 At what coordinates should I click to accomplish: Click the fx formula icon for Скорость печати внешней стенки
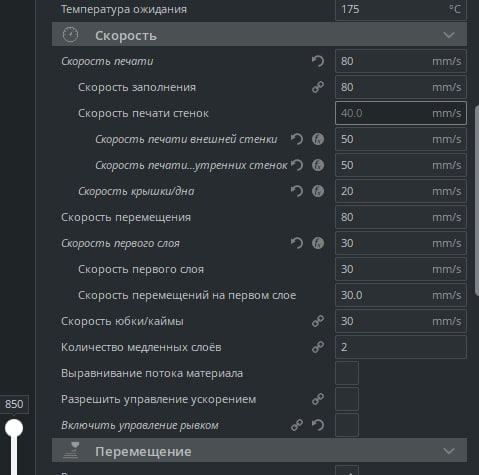coord(318,139)
